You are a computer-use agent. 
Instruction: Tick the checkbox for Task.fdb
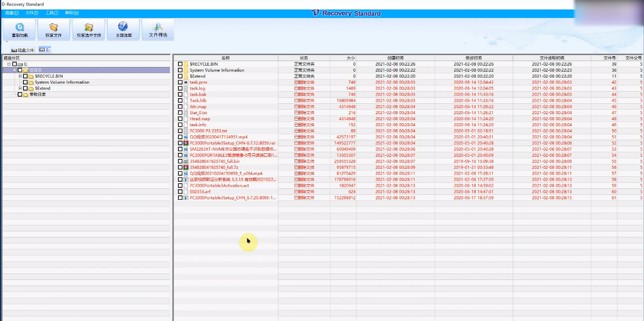coord(180,101)
